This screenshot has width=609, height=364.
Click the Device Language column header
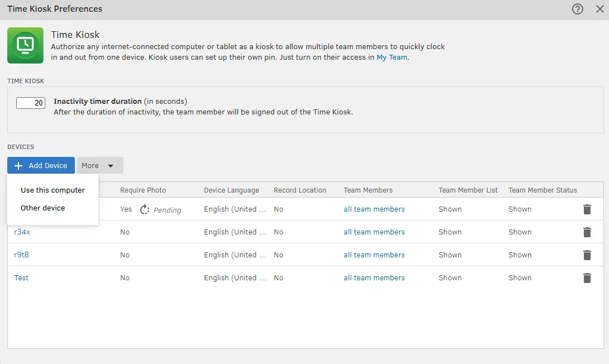(x=231, y=190)
